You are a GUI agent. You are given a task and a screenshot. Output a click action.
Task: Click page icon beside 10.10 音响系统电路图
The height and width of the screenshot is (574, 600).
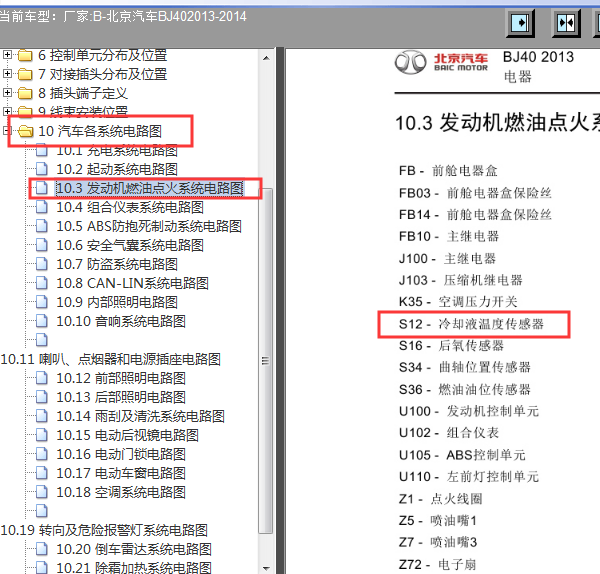click(x=42, y=321)
